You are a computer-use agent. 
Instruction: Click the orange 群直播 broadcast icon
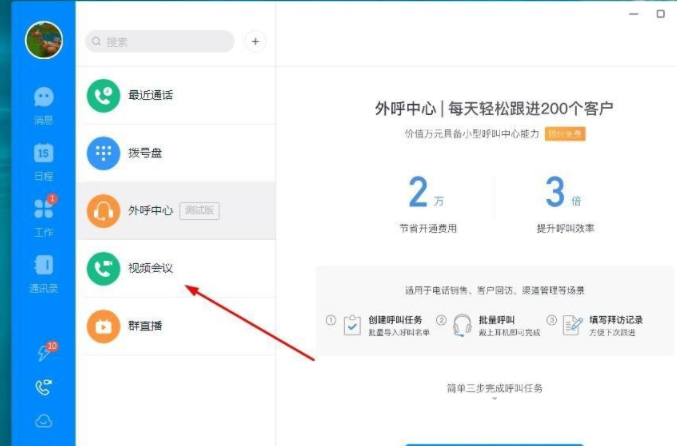pos(103,326)
